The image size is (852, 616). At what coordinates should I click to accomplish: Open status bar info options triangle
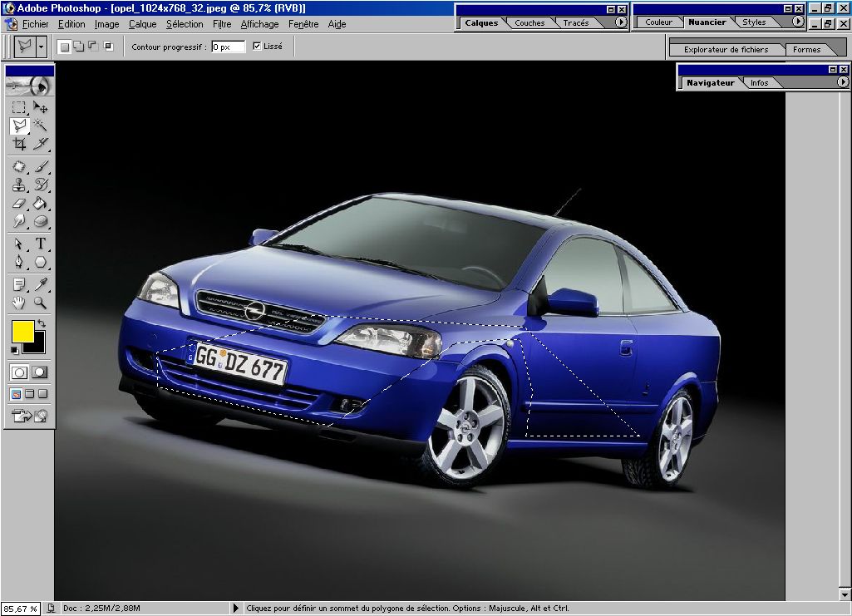235,609
